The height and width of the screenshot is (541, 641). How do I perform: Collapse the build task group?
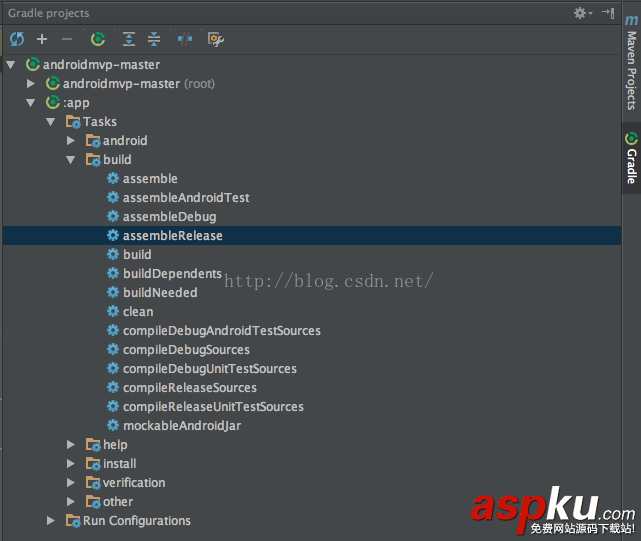[71, 160]
